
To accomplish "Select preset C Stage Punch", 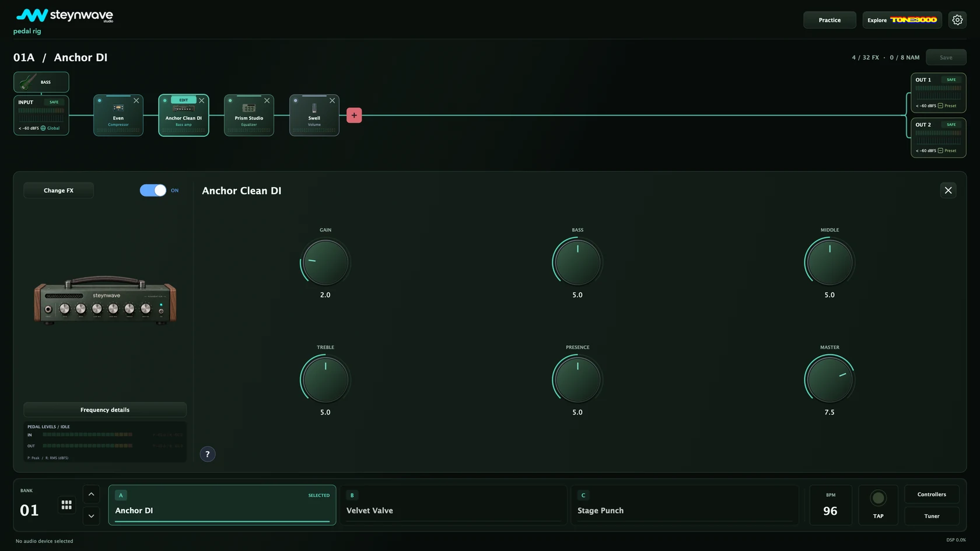I will (685, 505).
